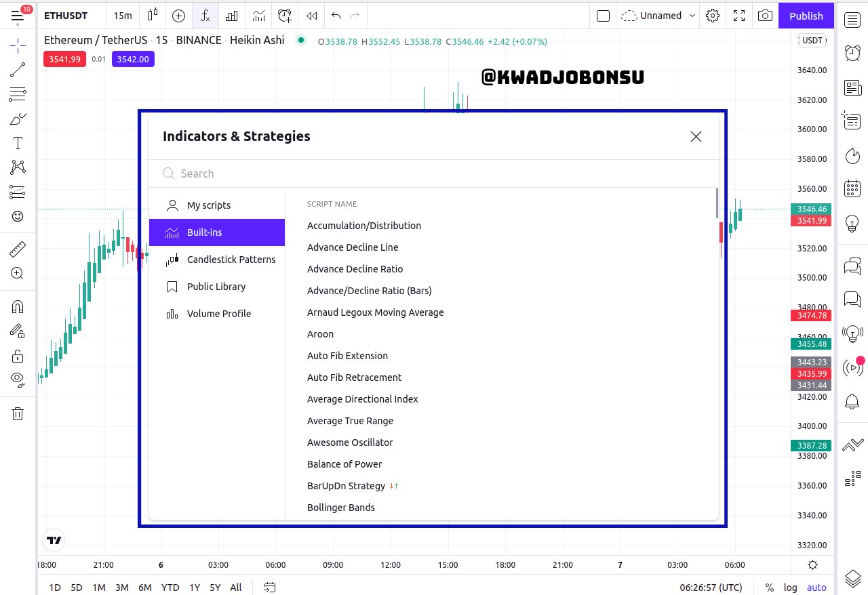Open go to date calendar

click(x=269, y=588)
